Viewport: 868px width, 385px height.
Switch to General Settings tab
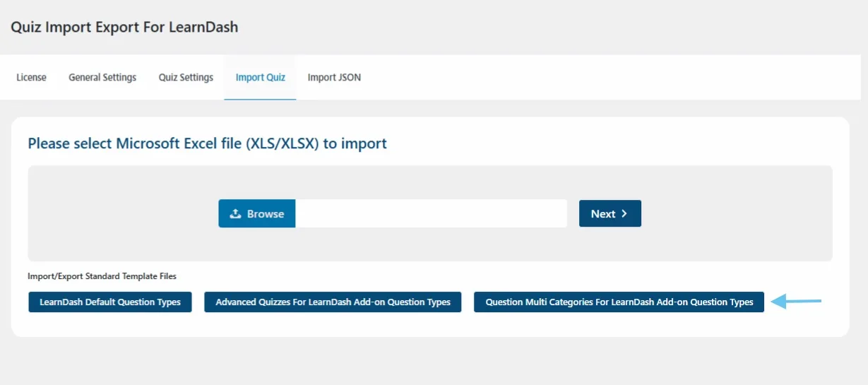coord(102,78)
